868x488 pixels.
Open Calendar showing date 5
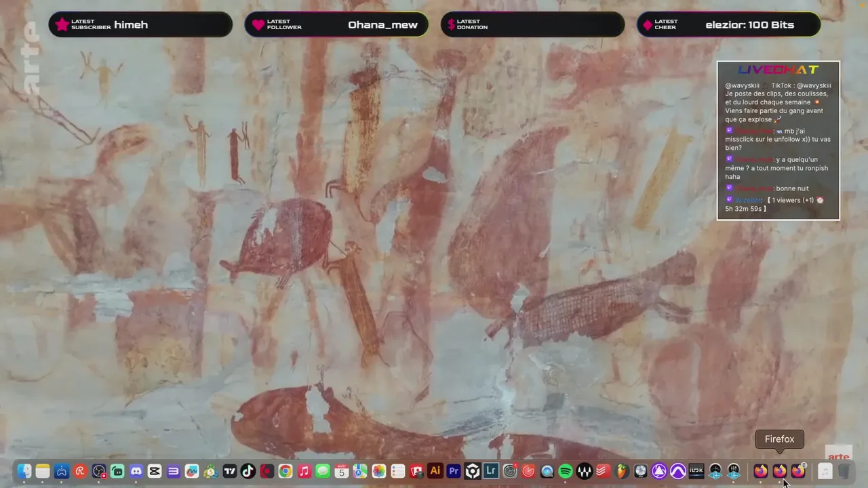click(342, 471)
